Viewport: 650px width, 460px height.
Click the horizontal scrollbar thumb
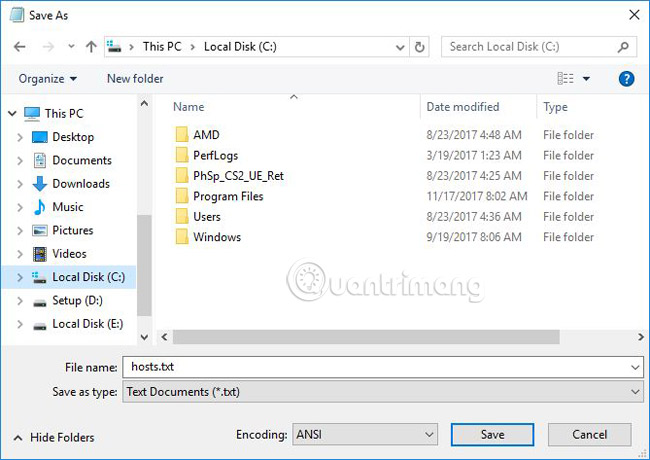366,337
